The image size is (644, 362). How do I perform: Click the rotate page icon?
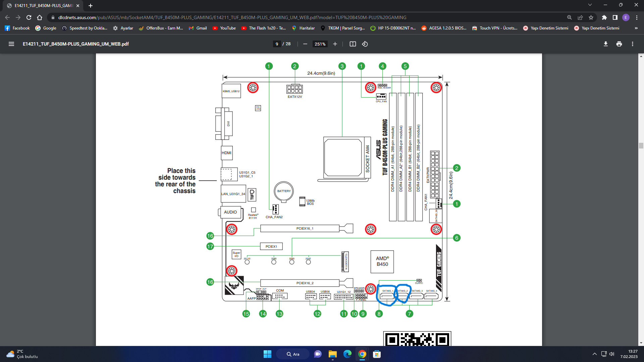(x=365, y=44)
